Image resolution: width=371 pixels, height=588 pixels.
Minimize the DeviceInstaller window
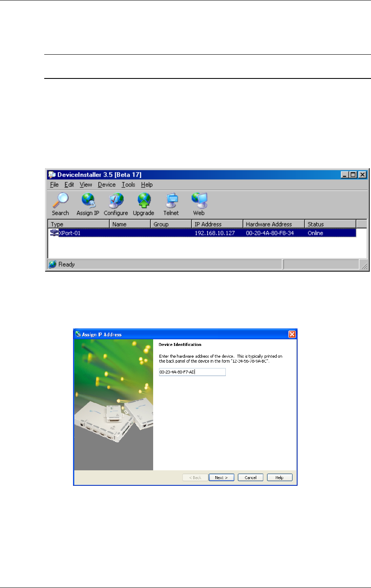click(345, 175)
